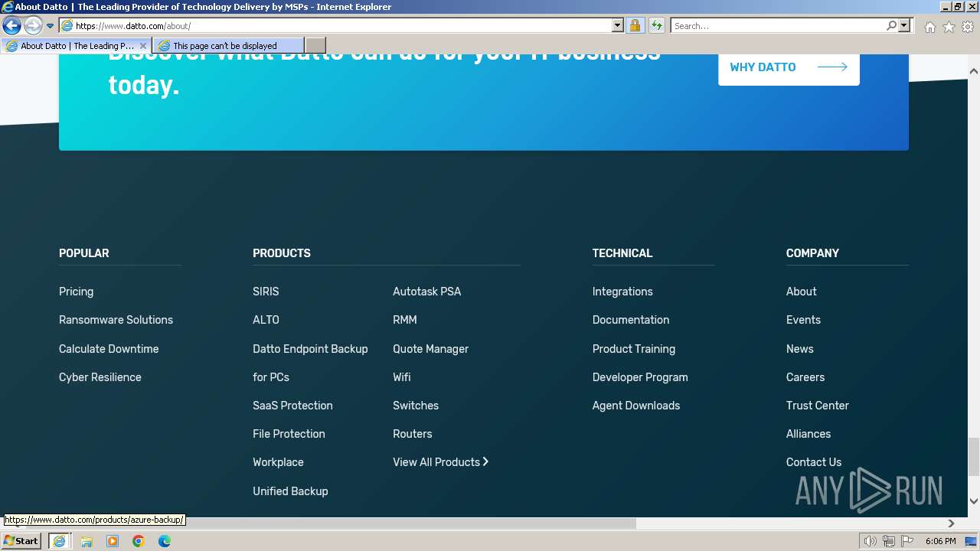
Task: Expand the address bar autocomplete dropdown
Action: tap(618, 26)
